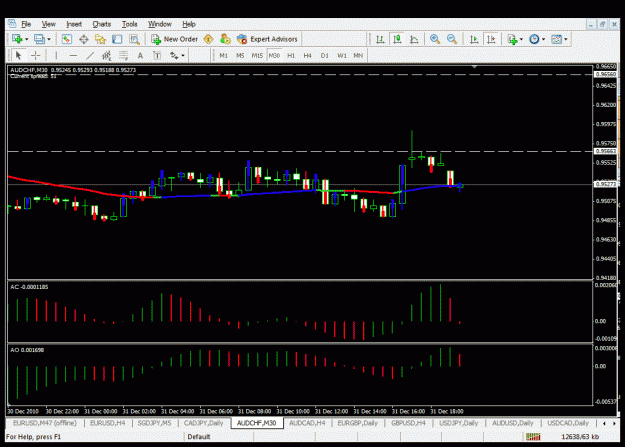Open the Insert menu

74,24
